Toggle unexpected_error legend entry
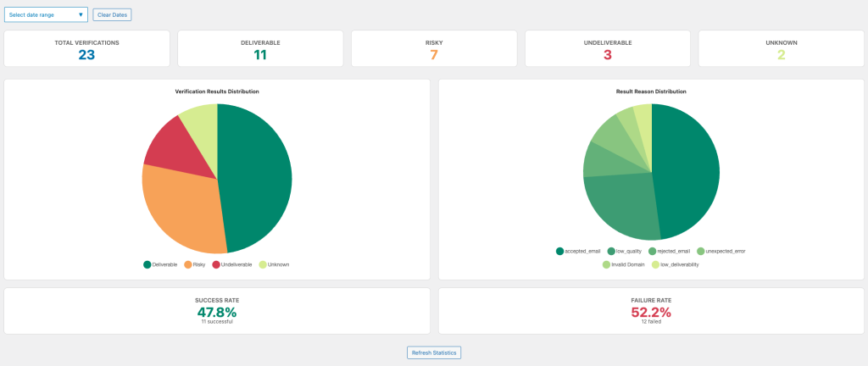Viewport: 868px width, 366px height. pos(721,251)
